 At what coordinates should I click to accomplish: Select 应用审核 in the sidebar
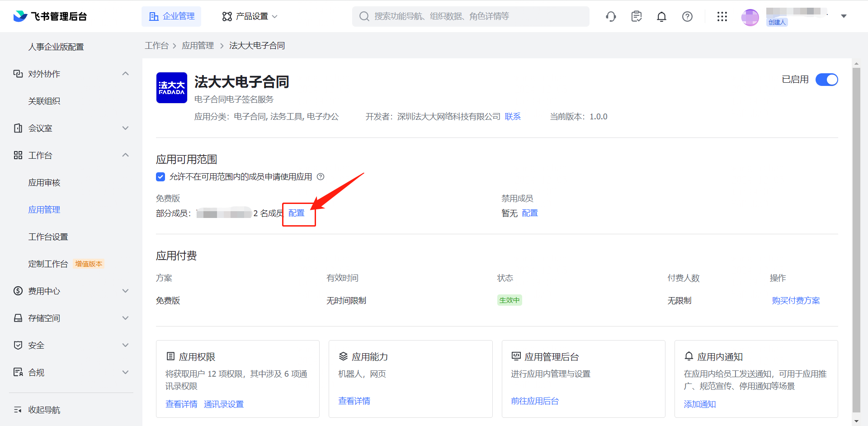tap(44, 183)
